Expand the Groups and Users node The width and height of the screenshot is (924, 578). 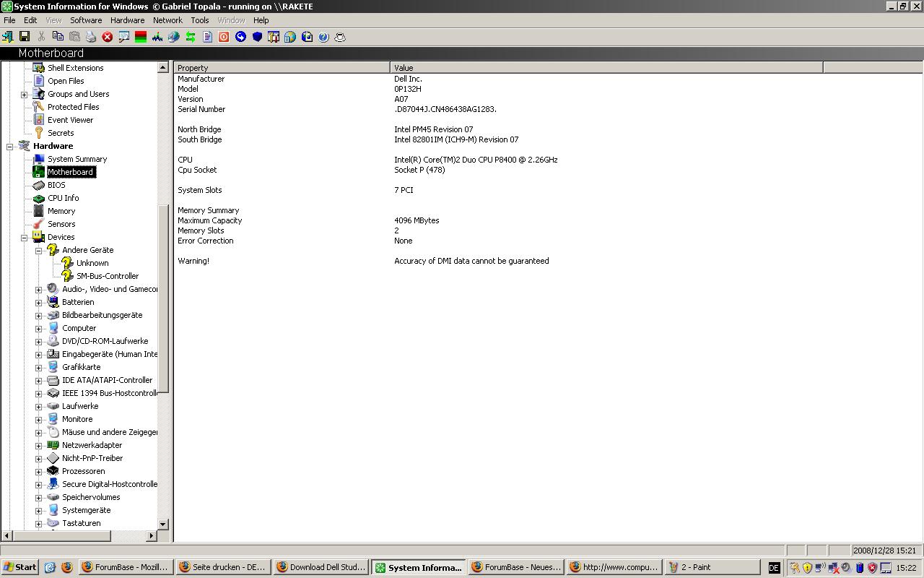point(25,95)
